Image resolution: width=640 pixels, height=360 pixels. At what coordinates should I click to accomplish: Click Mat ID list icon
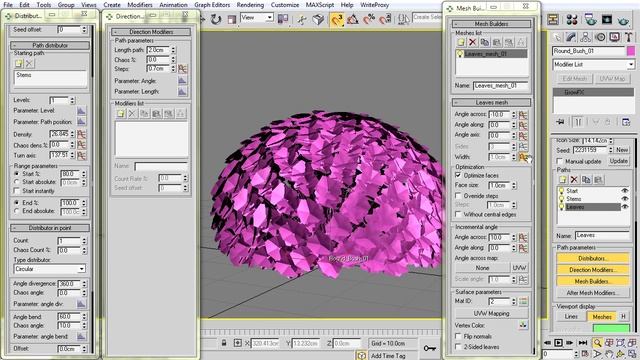(x=523, y=301)
